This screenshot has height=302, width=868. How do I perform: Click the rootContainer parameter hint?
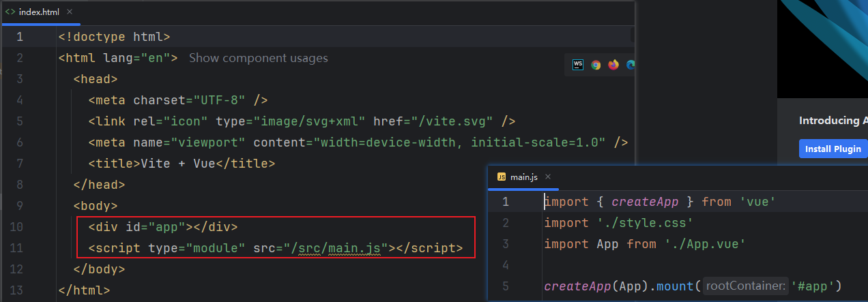[x=745, y=286]
